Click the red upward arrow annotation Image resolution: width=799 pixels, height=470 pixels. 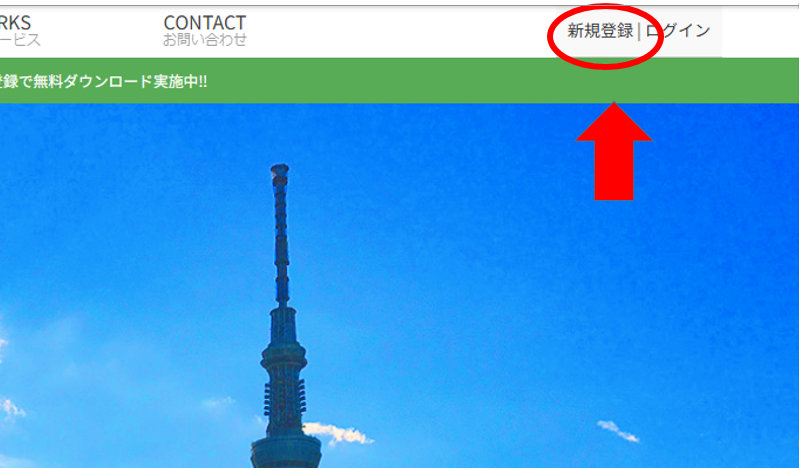[614, 151]
